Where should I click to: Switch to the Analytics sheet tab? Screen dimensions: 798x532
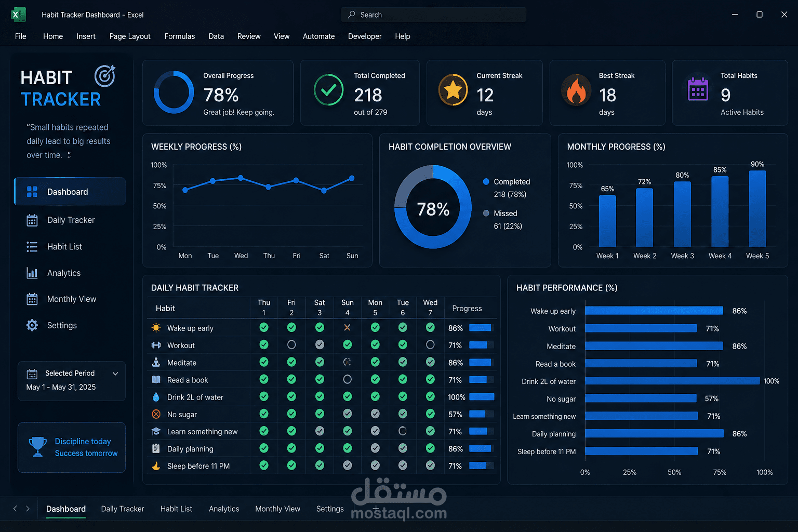click(224, 509)
